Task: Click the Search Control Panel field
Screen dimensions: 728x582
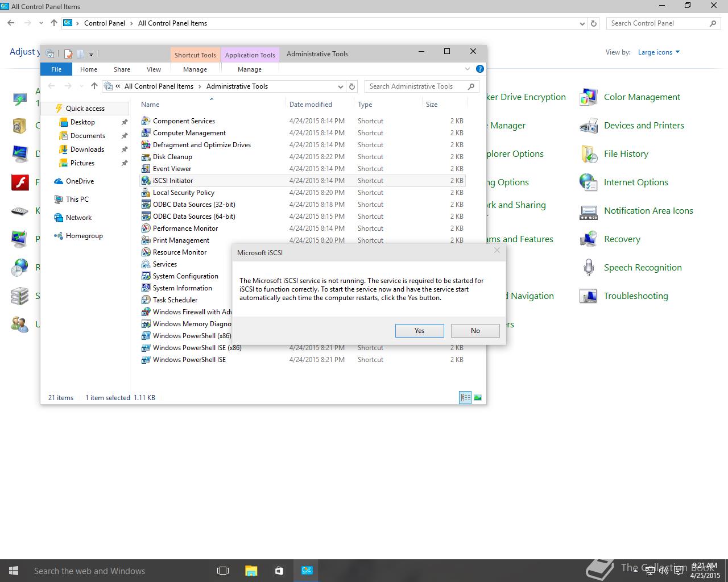Action: pyautogui.click(x=663, y=23)
